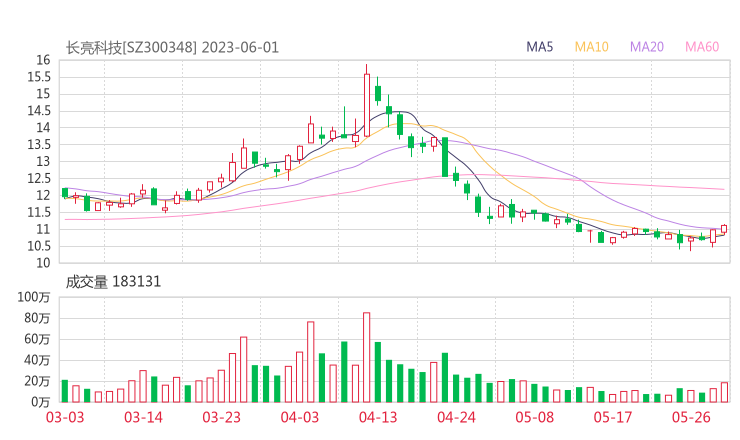This screenshot has width=740, height=440.
Task: Click the MA20 legend label
Action: [647, 47]
